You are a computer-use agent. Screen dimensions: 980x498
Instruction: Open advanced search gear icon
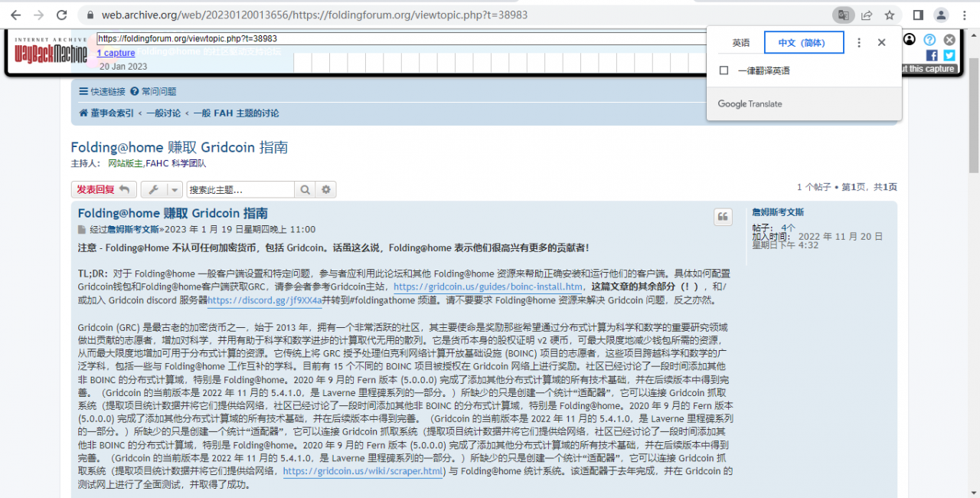coord(326,190)
